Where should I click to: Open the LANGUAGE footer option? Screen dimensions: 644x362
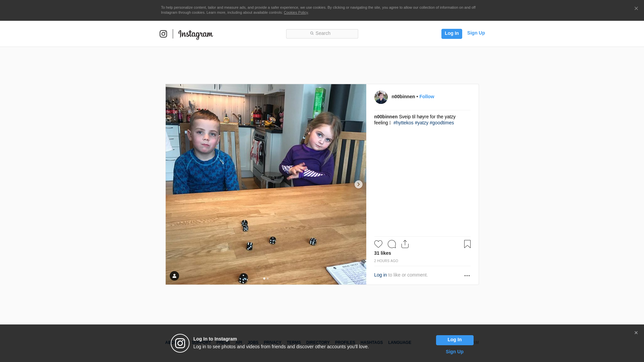[399, 343]
